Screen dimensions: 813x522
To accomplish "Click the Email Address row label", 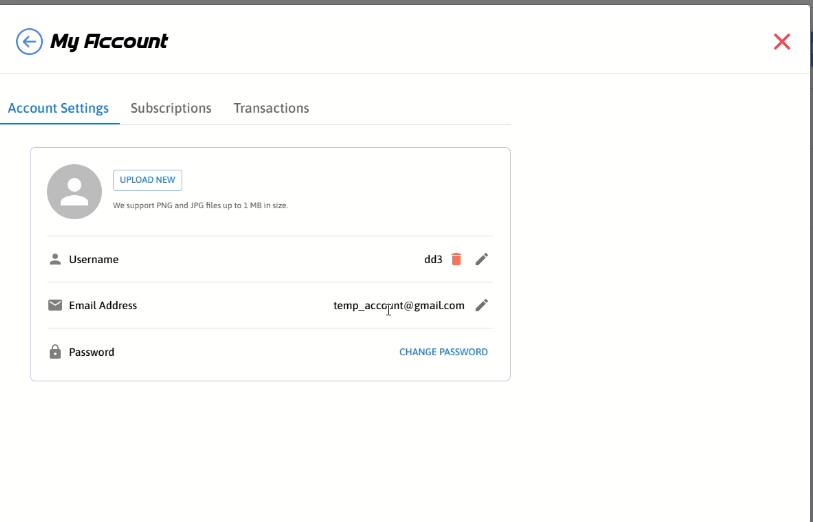I will pos(103,305).
